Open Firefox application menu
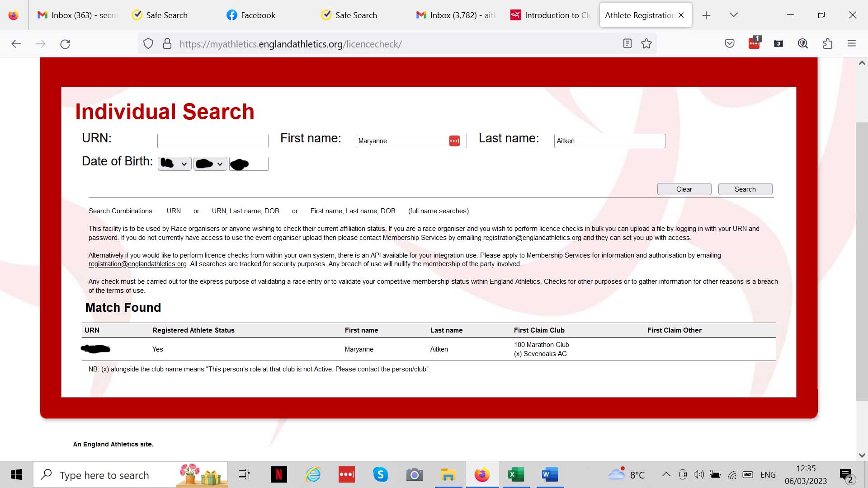 coord(852,44)
